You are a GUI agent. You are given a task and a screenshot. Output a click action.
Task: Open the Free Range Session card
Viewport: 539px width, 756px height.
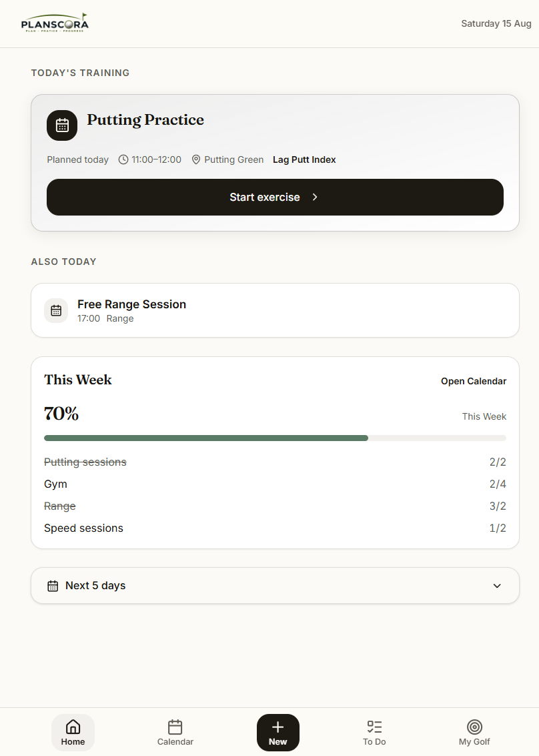(275, 310)
